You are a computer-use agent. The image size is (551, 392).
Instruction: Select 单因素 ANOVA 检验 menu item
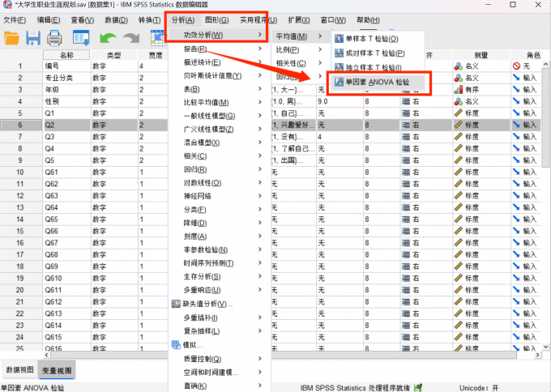point(378,82)
